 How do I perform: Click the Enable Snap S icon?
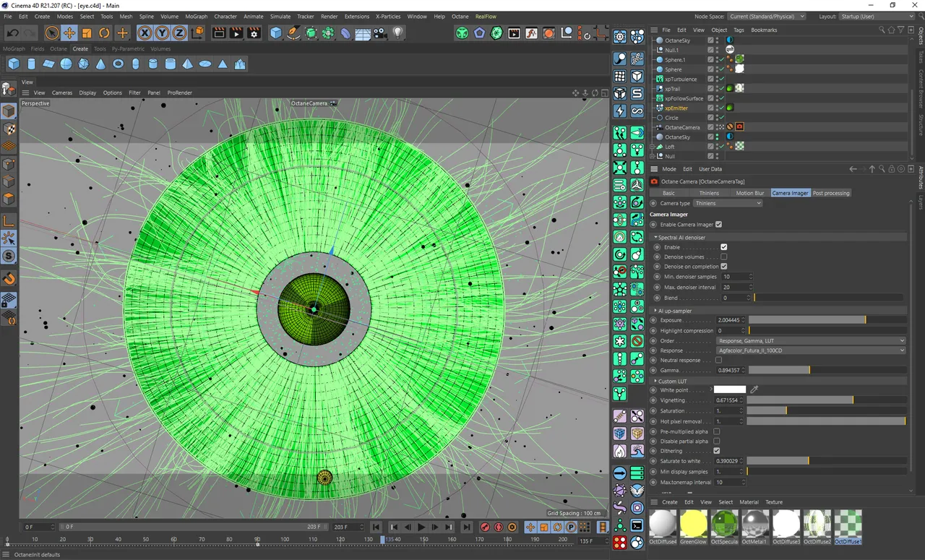click(x=9, y=256)
